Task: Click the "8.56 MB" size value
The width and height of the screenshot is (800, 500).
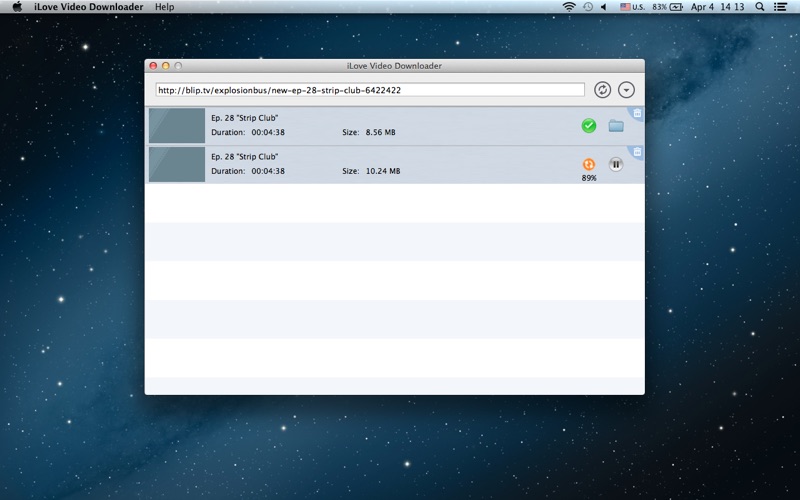Action: pyautogui.click(x=380, y=132)
